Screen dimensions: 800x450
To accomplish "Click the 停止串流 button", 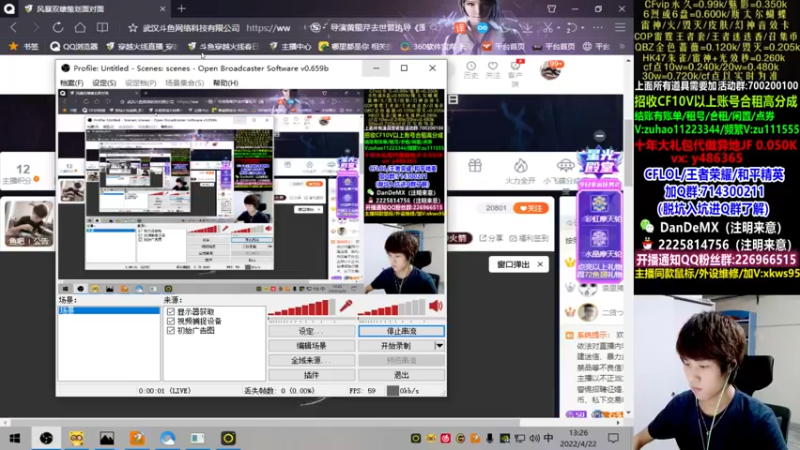I will [402, 331].
